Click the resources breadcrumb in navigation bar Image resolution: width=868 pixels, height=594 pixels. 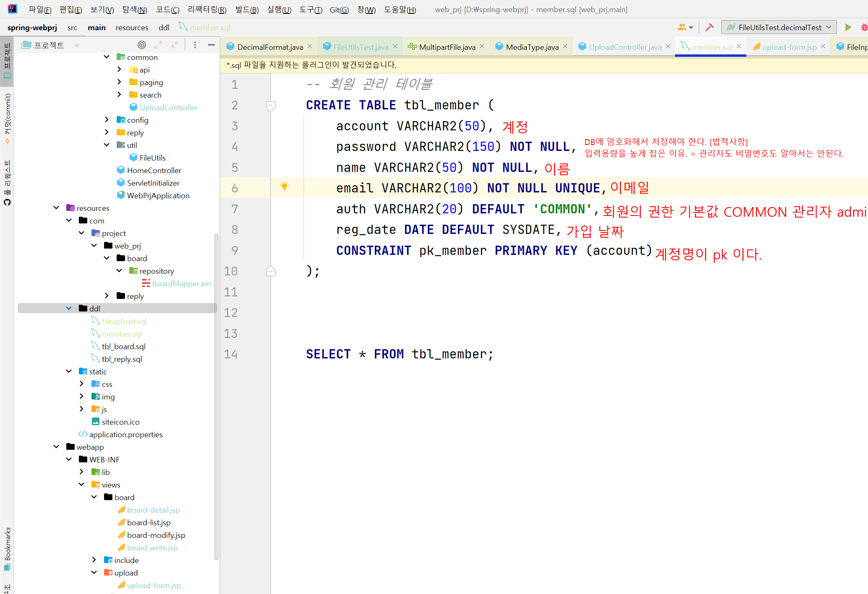(x=132, y=28)
